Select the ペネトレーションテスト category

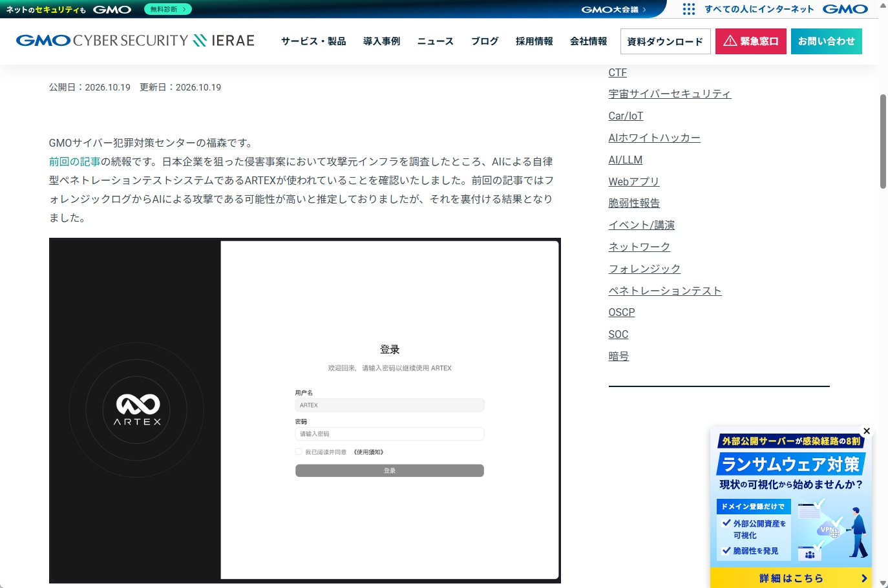click(x=665, y=291)
